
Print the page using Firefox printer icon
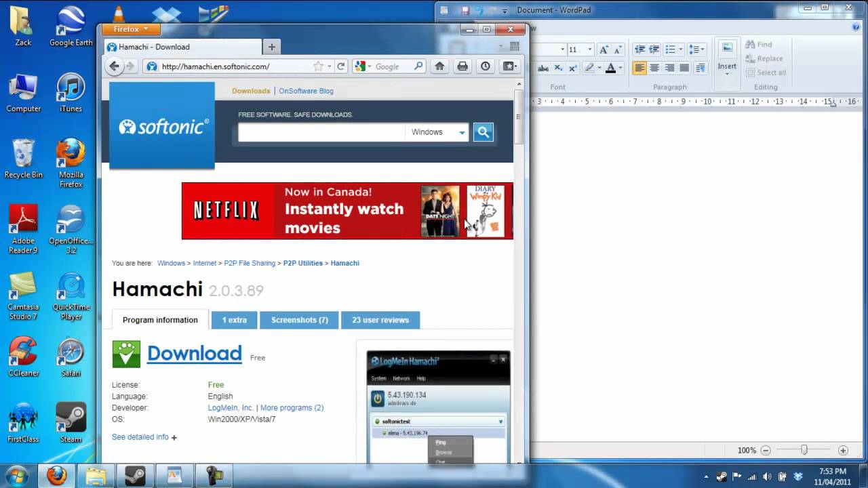pos(462,66)
